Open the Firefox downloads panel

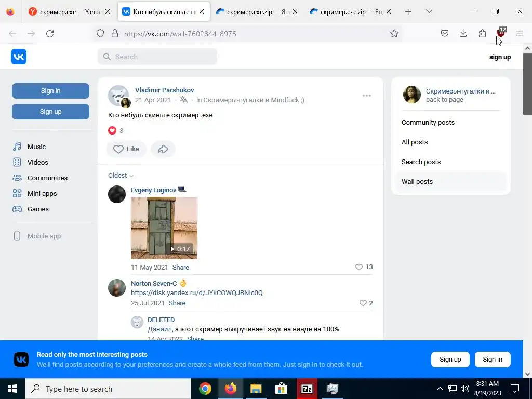463,33
